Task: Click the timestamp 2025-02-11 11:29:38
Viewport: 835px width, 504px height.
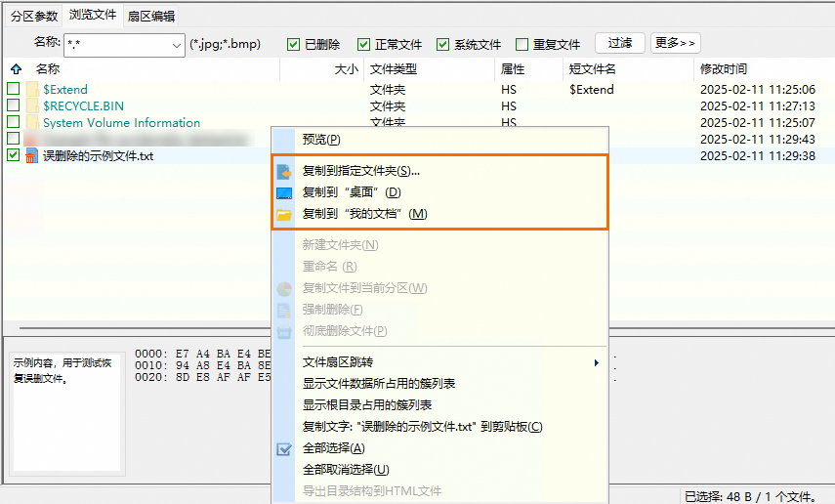Action: (x=758, y=155)
